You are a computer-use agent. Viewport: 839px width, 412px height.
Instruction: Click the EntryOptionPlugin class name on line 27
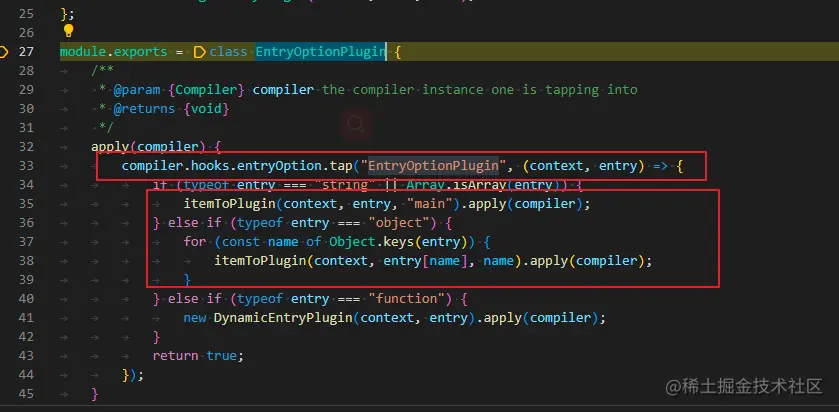[321, 52]
